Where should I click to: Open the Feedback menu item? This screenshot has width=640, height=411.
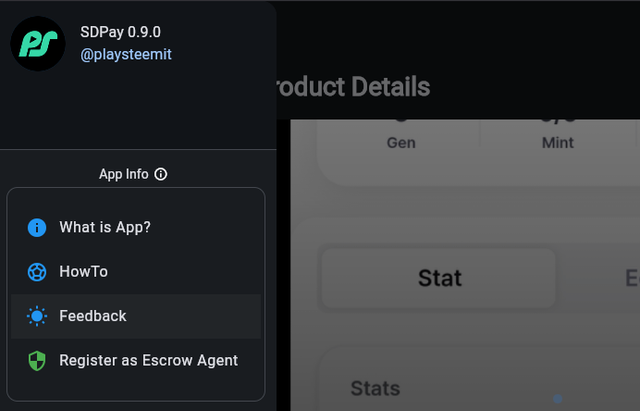tap(93, 316)
